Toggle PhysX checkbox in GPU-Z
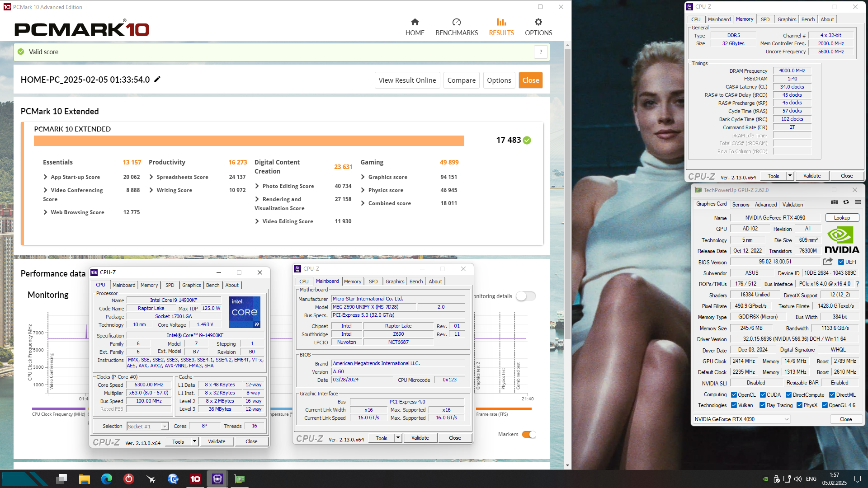Viewport: 868px width, 488px height. coord(800,405)
